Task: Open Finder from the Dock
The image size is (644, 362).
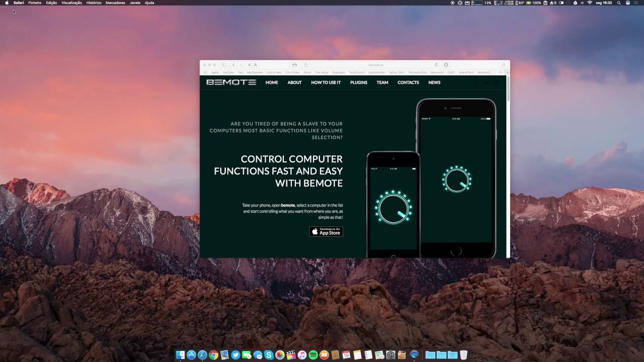Action: [181, 355]
